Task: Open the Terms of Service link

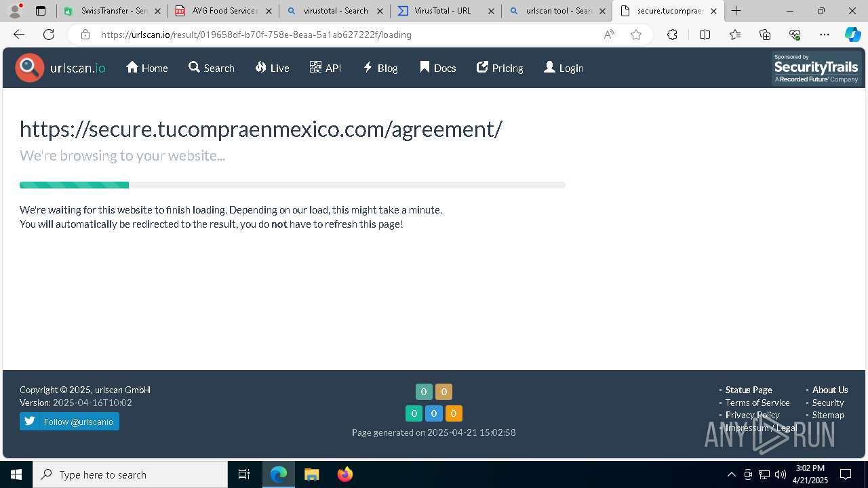Action: (x=757, y=403)
